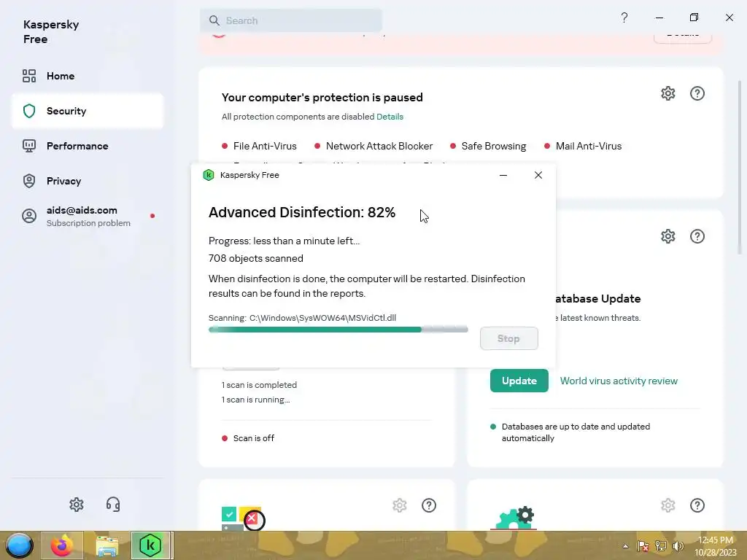
Task: Click Network Attack Blocker component status
Action: click(373, 146)
